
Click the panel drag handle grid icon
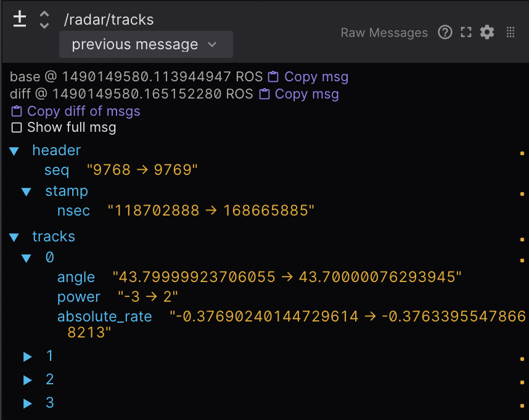point(511,33)
